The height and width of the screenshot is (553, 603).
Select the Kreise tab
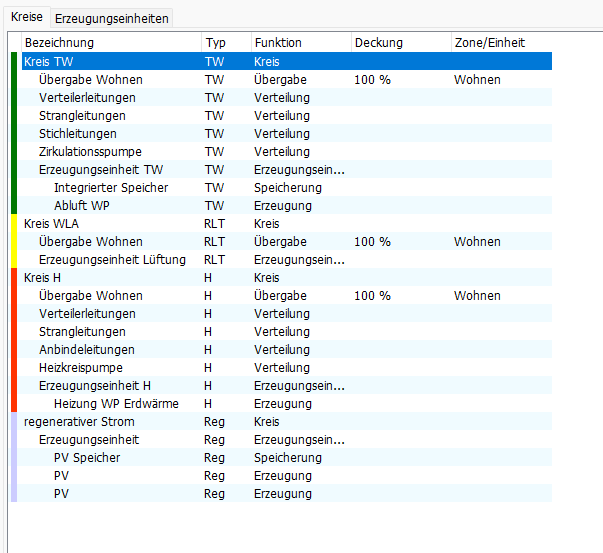click(27, 19)
